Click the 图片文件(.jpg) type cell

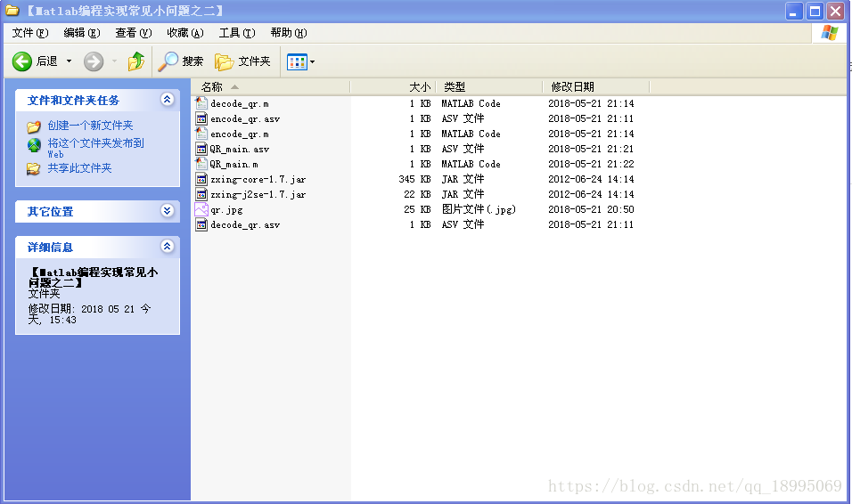479,209
